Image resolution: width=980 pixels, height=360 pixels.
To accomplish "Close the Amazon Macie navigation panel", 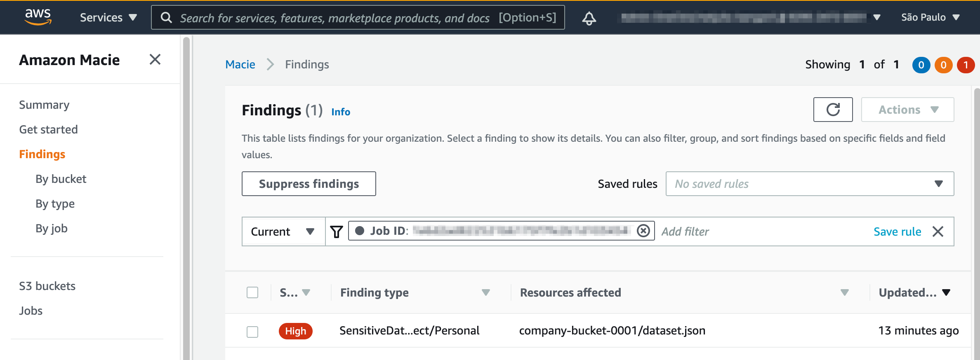I will pyautogui.click(x=155, y=60).
